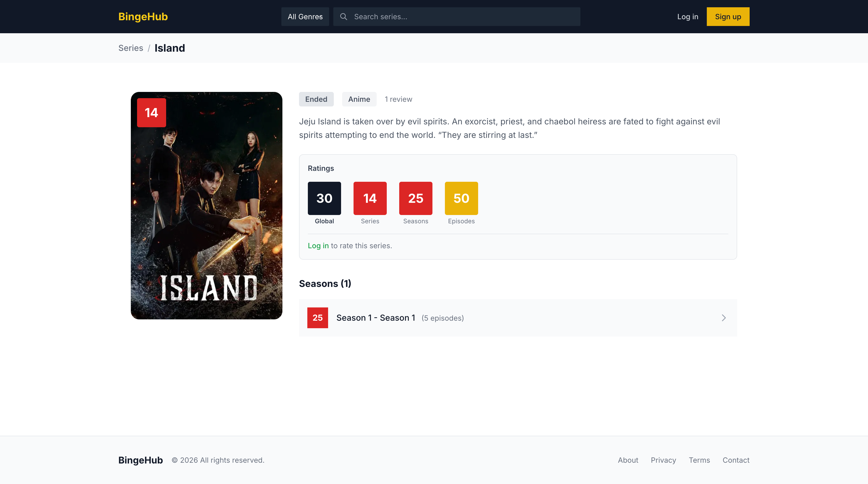This screenshot has height=484, width=868.
Task: Open the All Genres dropdown
Action: 305,16
